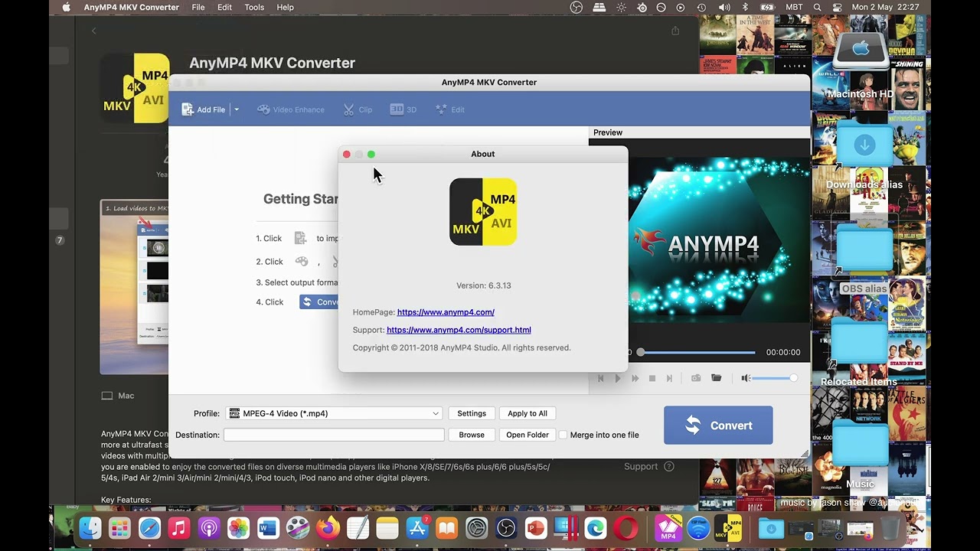980x551 pixels.
Task: Open Podcasts in the Dock
Action: click(209, 528)
